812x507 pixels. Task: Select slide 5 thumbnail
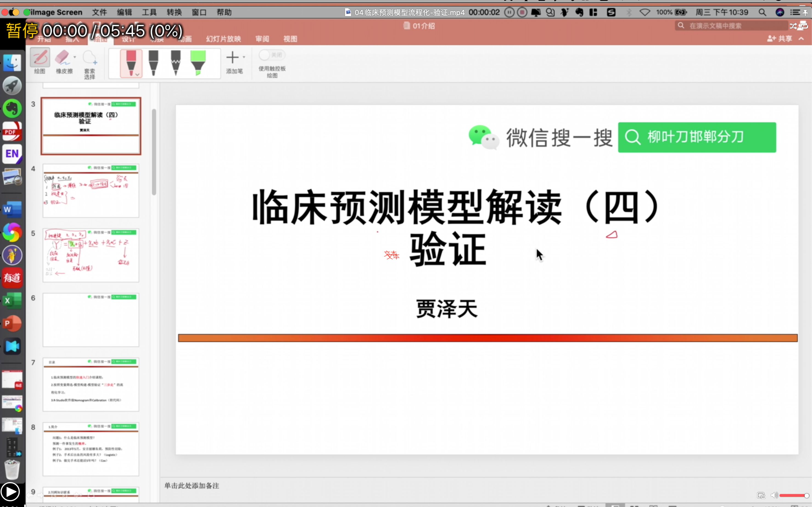91,255
